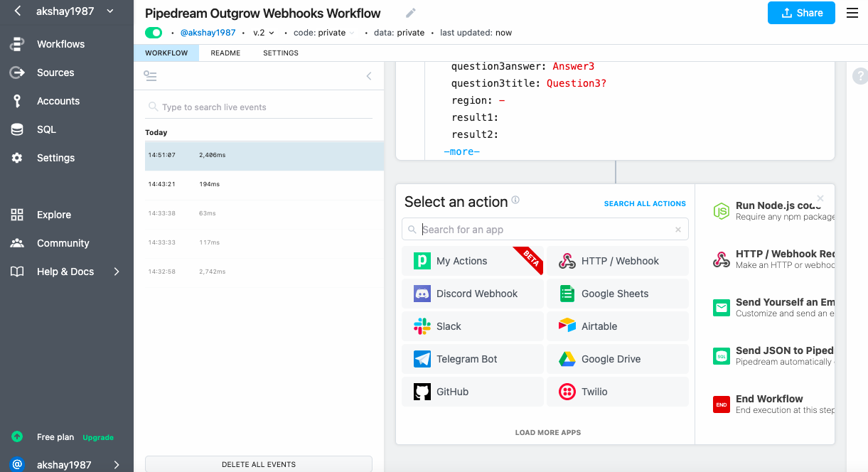The height and width of the screenshot is (472, 868).
Task: Open the code: private dropdown
Action: coord(323,33)
